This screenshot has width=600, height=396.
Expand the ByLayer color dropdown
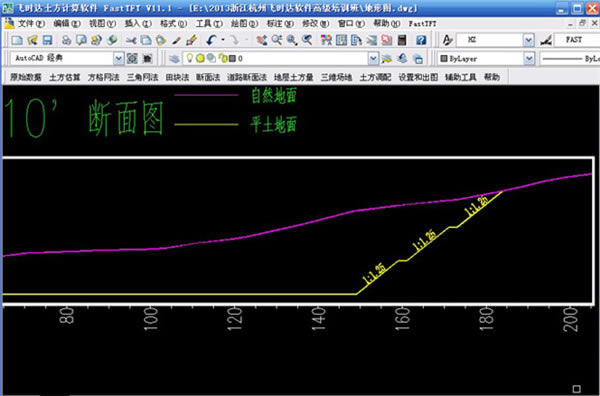coord(529,59)
